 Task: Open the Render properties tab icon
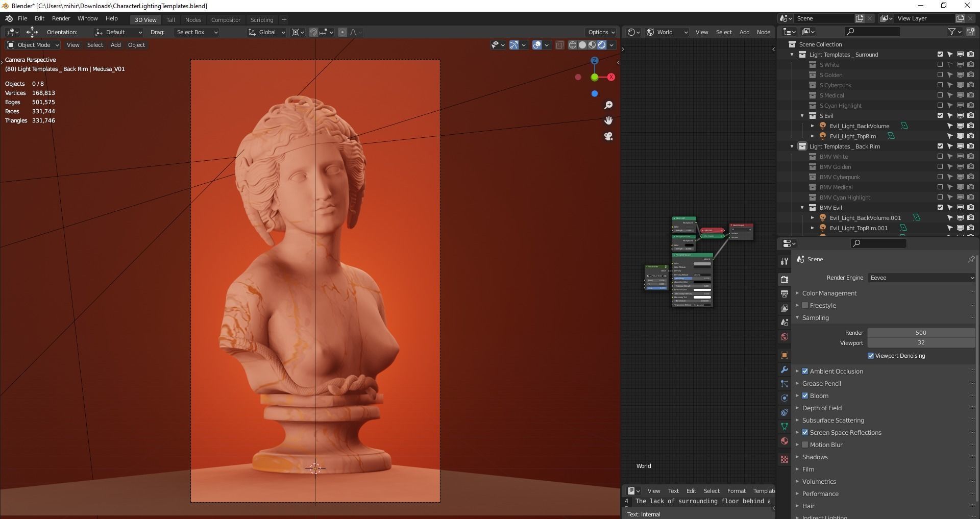(x=785, y=279)
